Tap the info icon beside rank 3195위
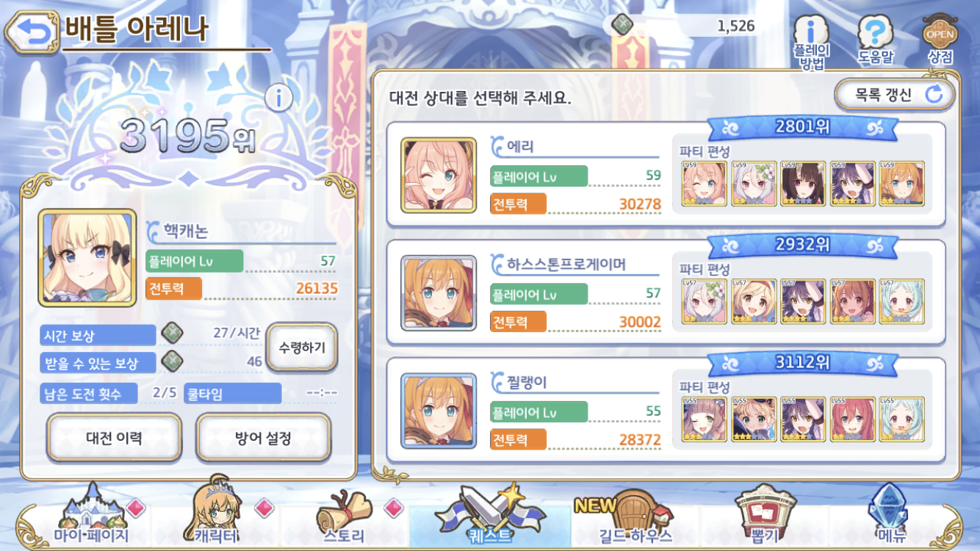This screenshot has height=551, width=980. (278, 97)
